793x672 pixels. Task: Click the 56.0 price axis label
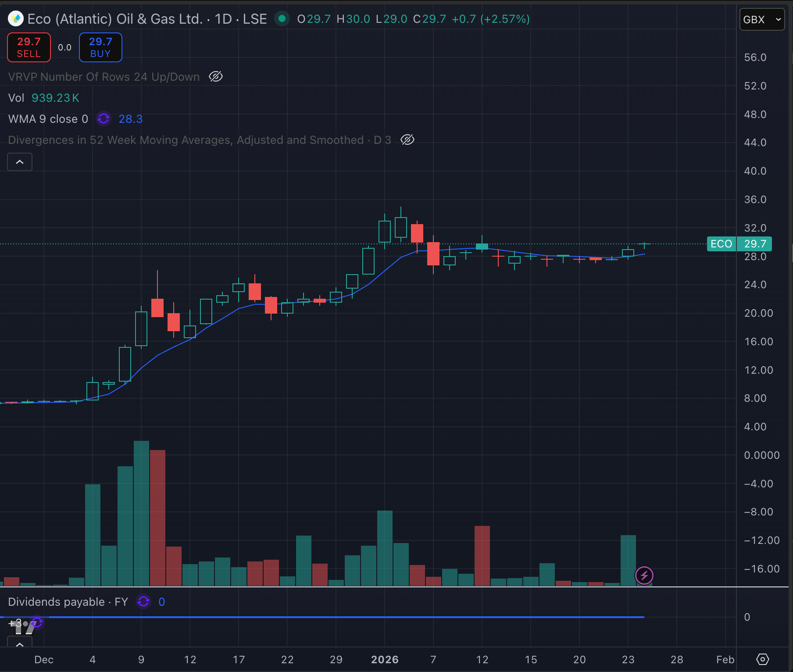pyautogui.click(x=755, y=57)
